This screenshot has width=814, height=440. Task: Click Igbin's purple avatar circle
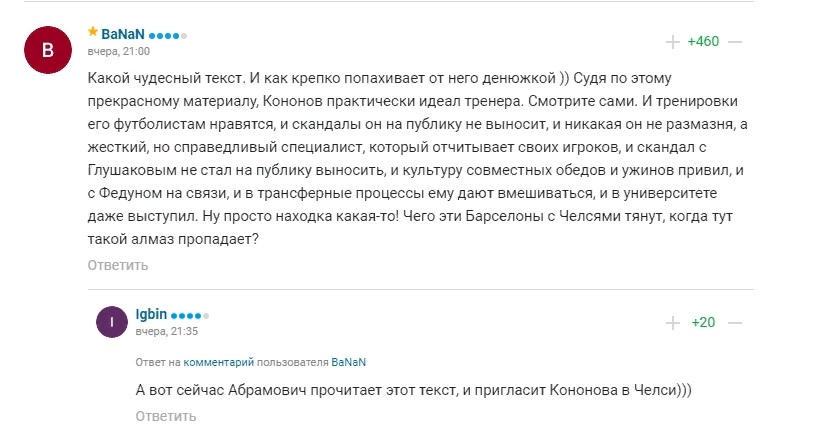tap(112, 322)
